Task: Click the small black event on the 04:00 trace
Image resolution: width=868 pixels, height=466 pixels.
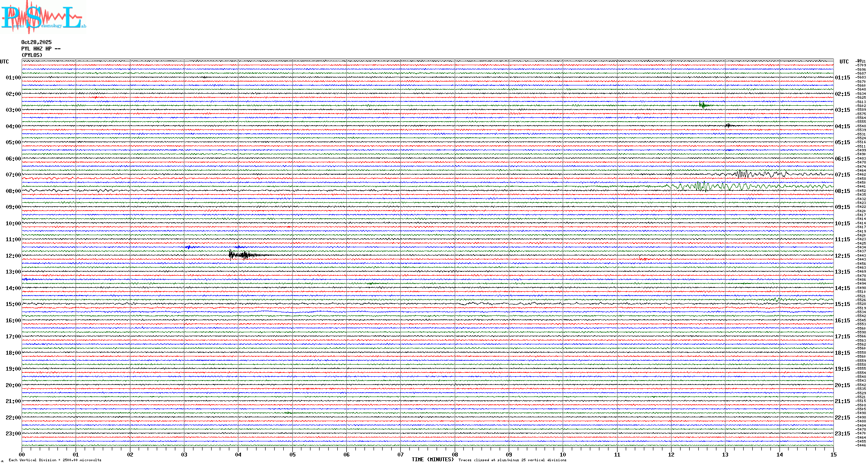Action: pyautogui.click(x=729, y=126)
